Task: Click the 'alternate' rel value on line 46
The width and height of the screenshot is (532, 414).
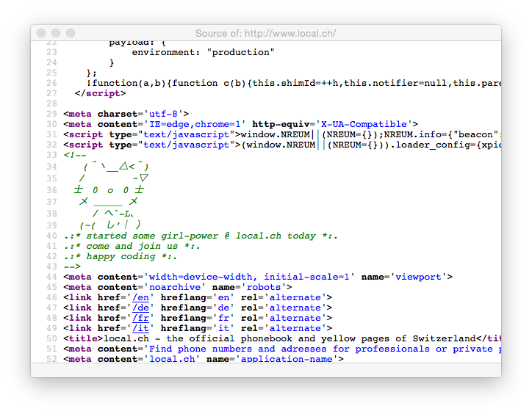Action: click(x=295, y=297)
